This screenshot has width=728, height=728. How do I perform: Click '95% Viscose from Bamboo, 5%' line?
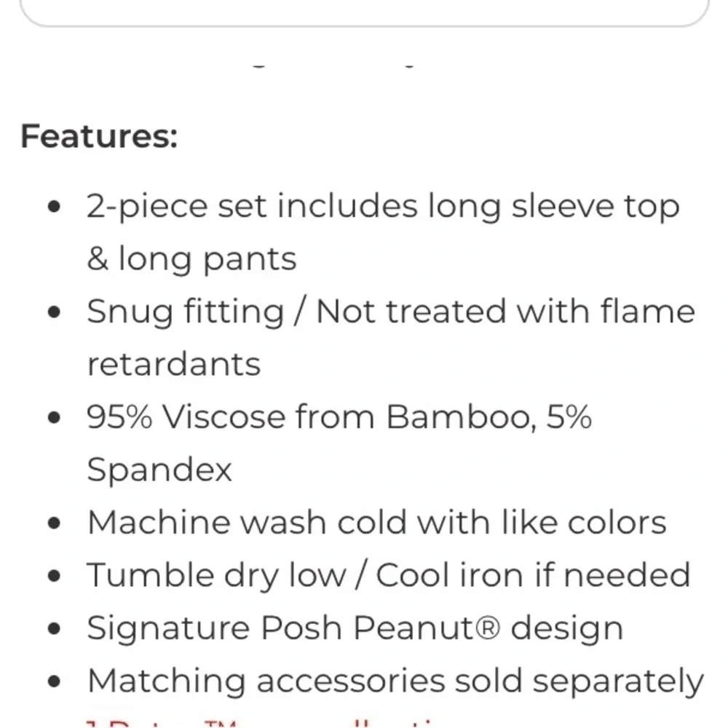(x=339, y=417)
